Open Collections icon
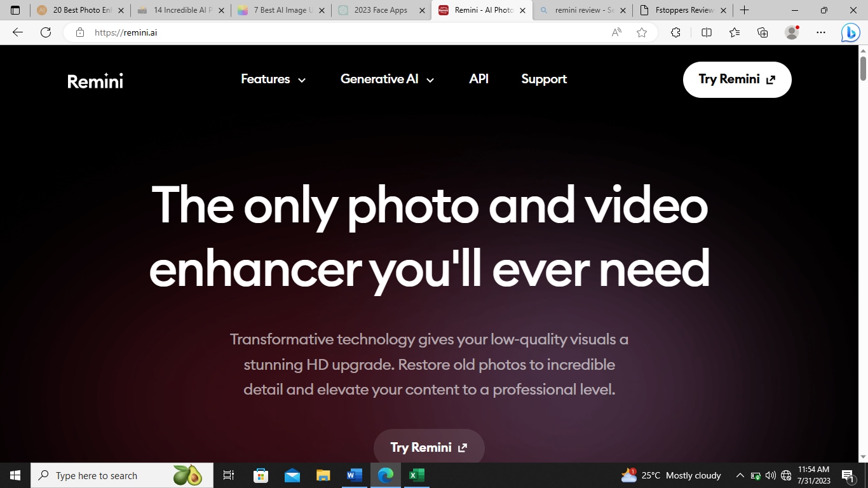Screen dimensions: 868x488 pyautogui.click(x=763, y=32)
